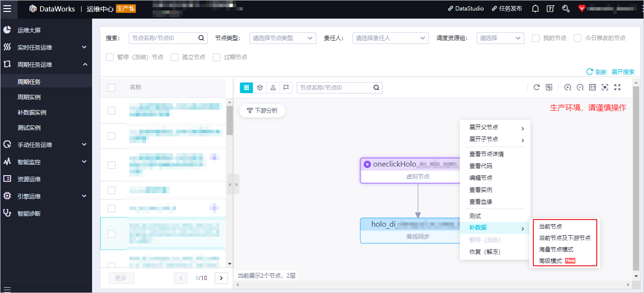Open the 责任人 dropdown

[391, 38]
